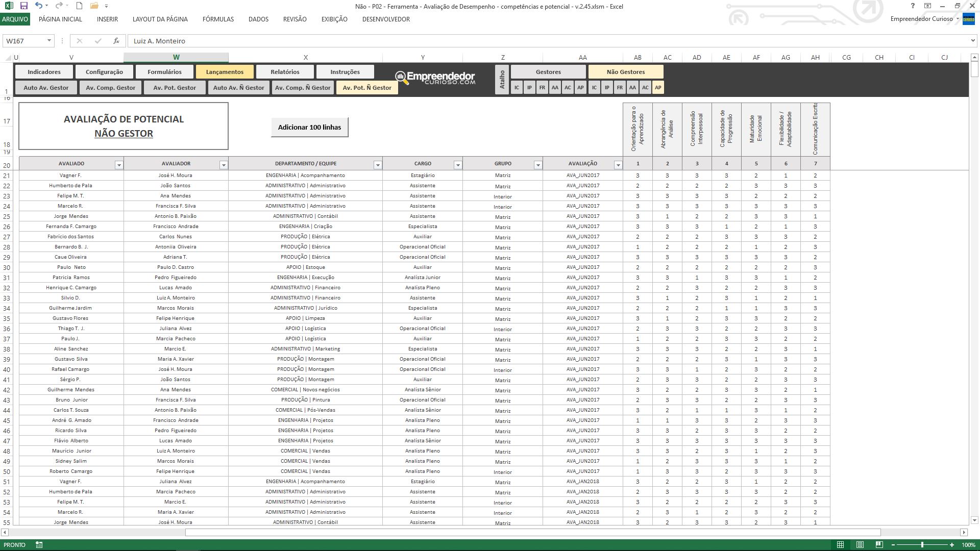Viewport: 980px width, 551px height.
Task: Select the Lançamentos ribbon tab
Action: 226,71
